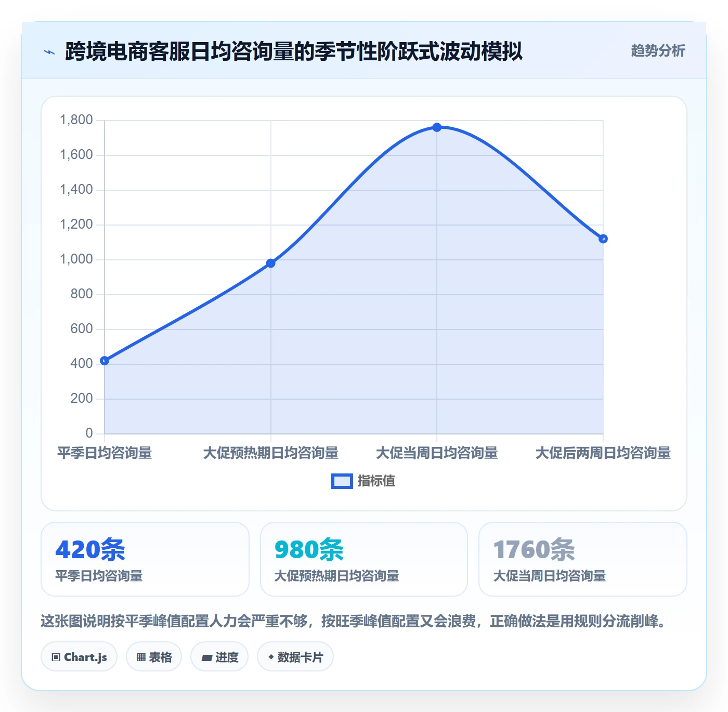Click the square icon in the Chart.js chip

click(56, 657)
